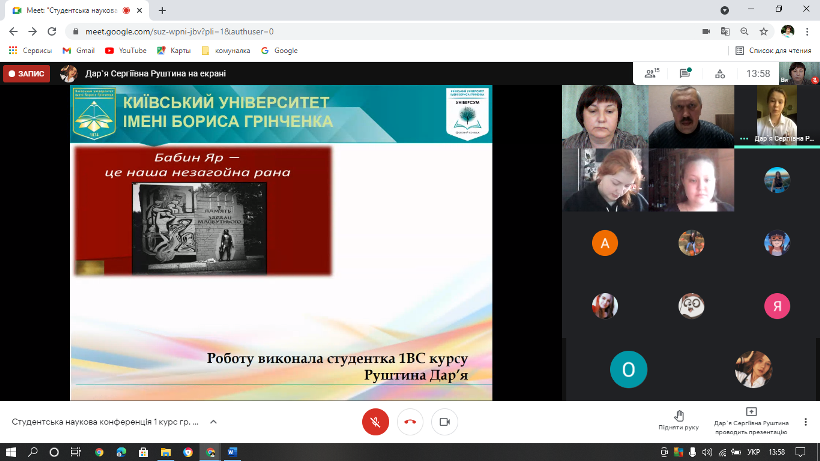Click the raise hand button
820x461 pixels.
point(679,420)
